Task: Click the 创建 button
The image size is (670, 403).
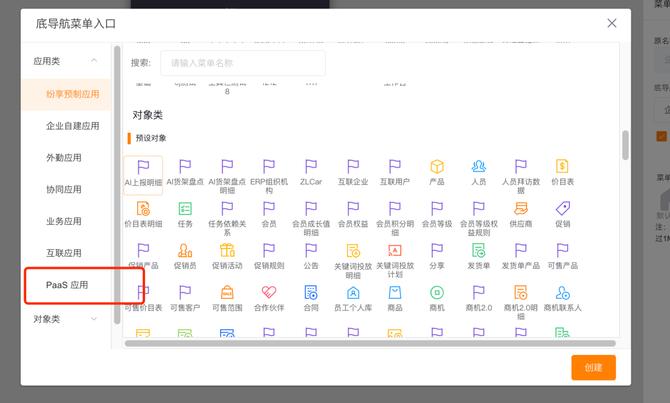Action: click(593, 367)
